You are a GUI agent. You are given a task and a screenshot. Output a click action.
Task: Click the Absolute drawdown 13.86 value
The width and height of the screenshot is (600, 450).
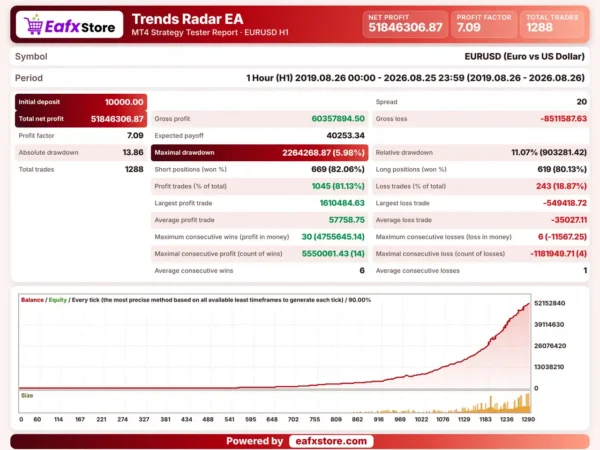[x=133, y=153]
